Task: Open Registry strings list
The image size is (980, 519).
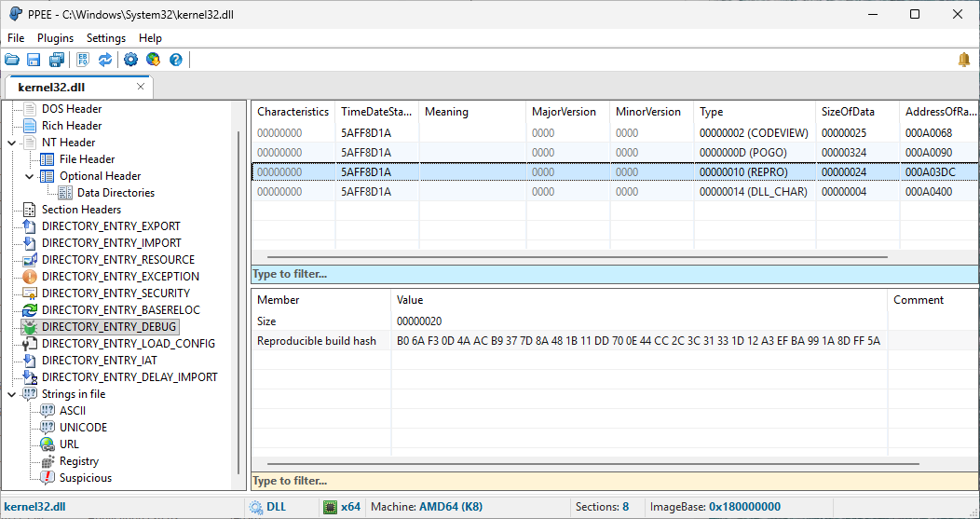Action: [x=79, y=461]
